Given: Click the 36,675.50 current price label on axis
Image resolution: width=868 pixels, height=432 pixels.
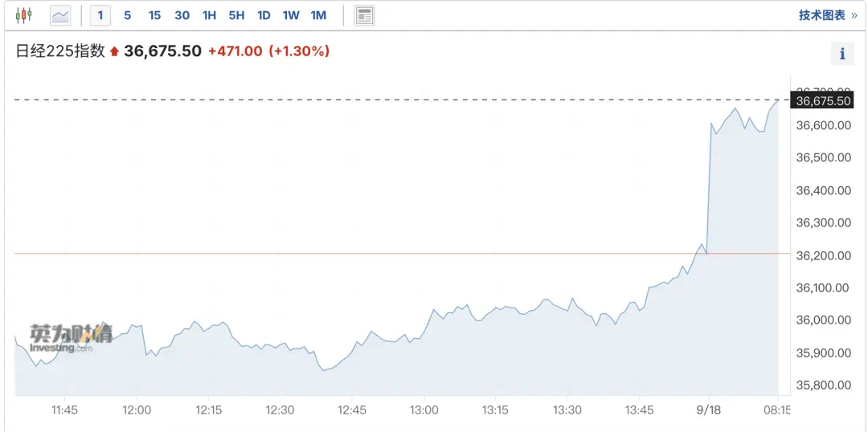Looking at the screenshot, I should (x=822, y=100).
